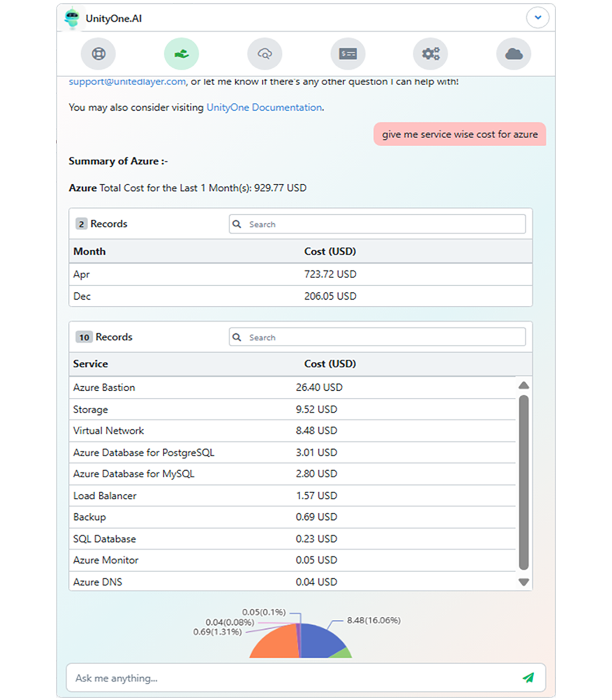This screenshot has width=612, height=700.
Task: Click the '9.52 USD' cost value
Action: click(316, 409)
